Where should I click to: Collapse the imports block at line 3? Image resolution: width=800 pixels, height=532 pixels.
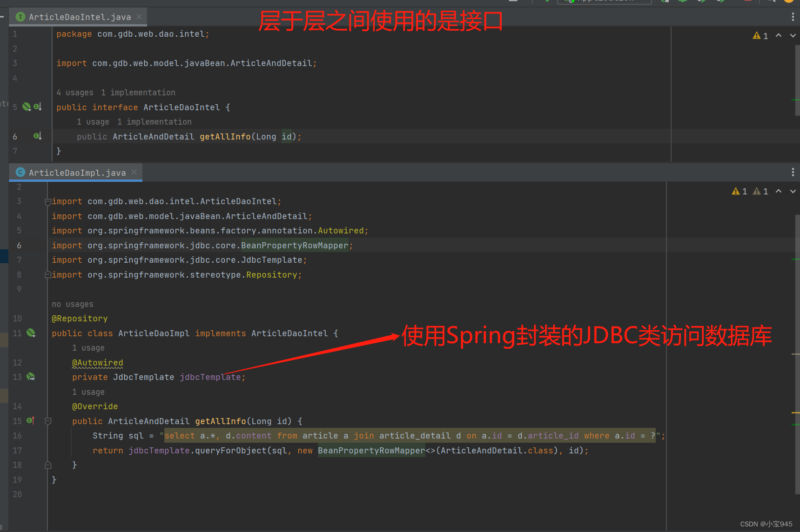tap(47, 202)
